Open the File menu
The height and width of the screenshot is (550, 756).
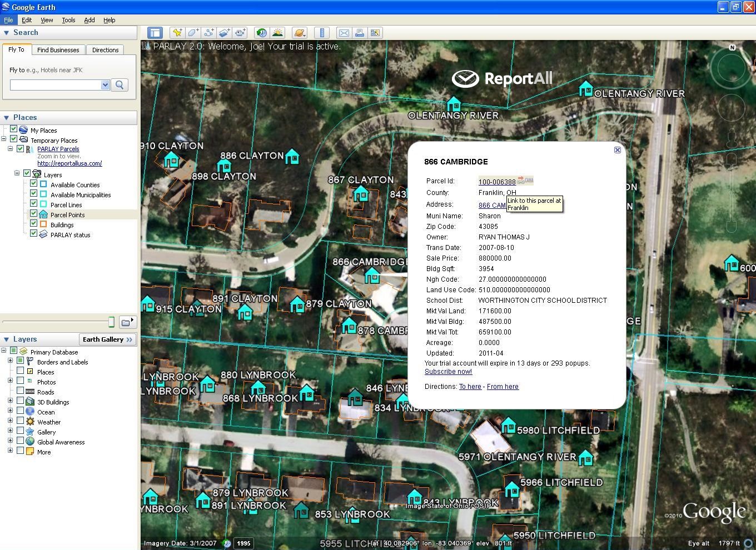(x=8, y=20)
